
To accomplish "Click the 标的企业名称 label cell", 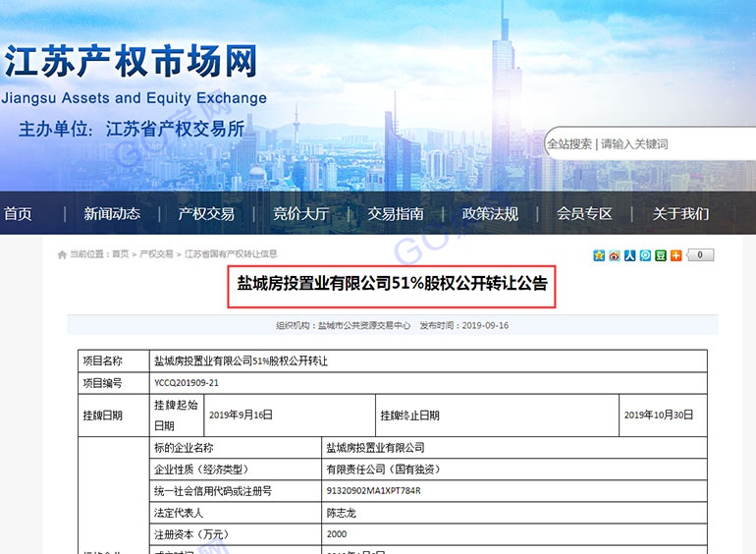I will click(x=236, y=448).
